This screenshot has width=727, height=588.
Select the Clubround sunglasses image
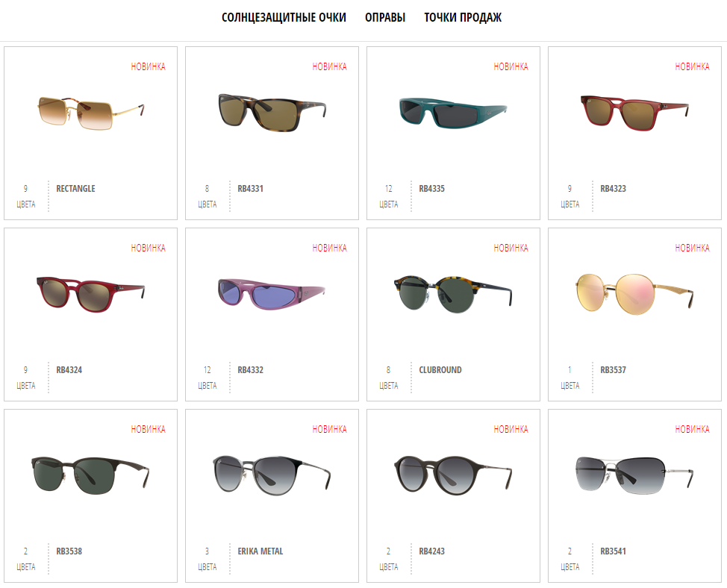pyautogui.click(x=453, y=294)
